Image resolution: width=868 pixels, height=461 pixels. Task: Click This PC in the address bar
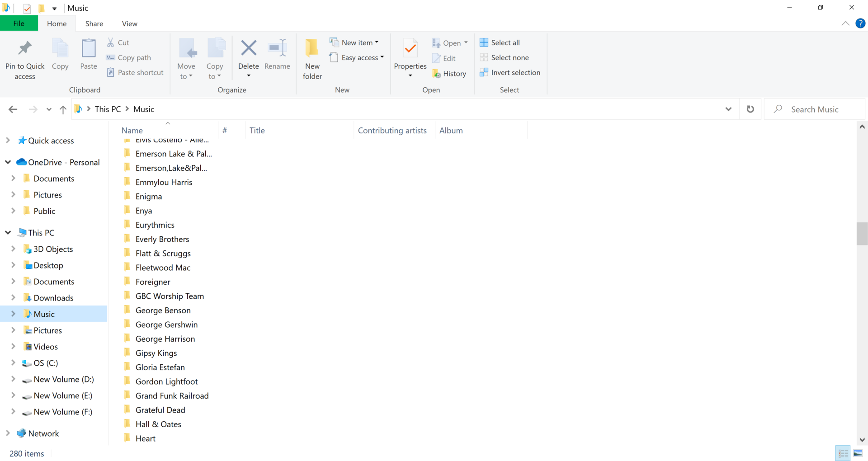click(108, 109)
